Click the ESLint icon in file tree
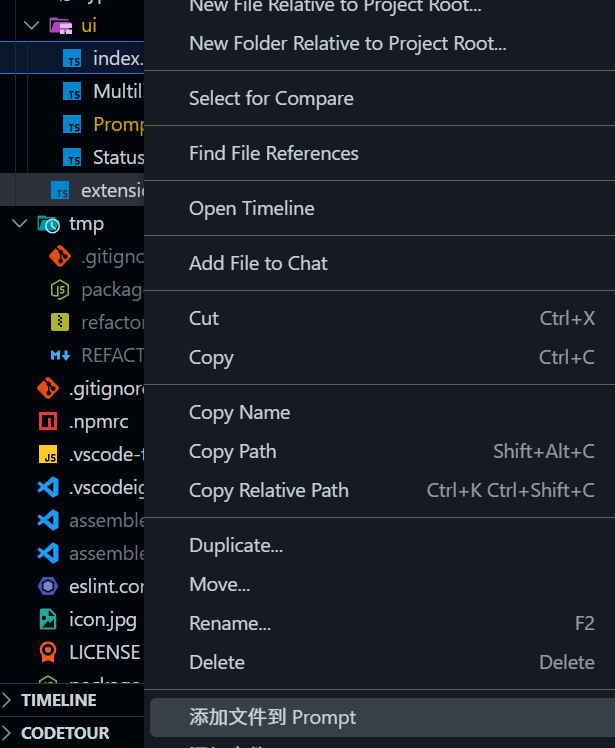 48,586
